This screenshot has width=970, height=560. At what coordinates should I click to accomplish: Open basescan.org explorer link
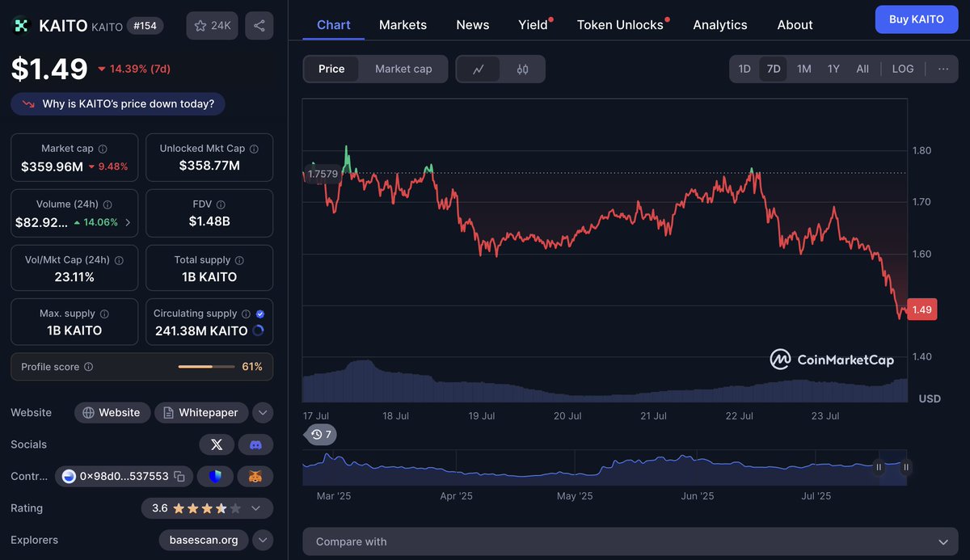point(204,540)
